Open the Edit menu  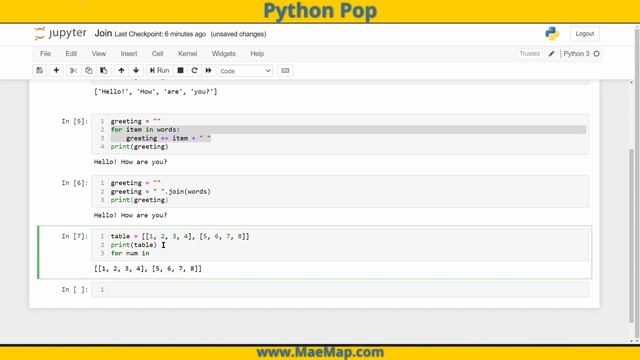(71, 53)
